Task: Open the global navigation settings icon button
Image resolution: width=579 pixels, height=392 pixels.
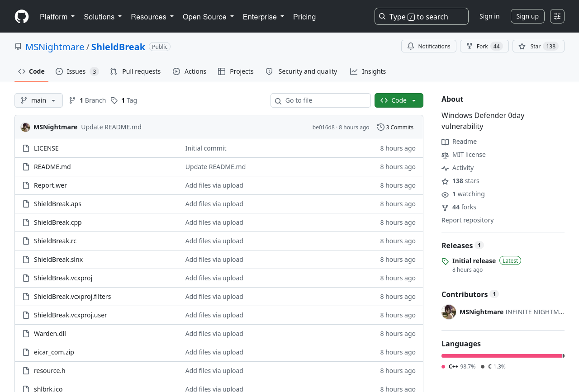Action: 557,16
